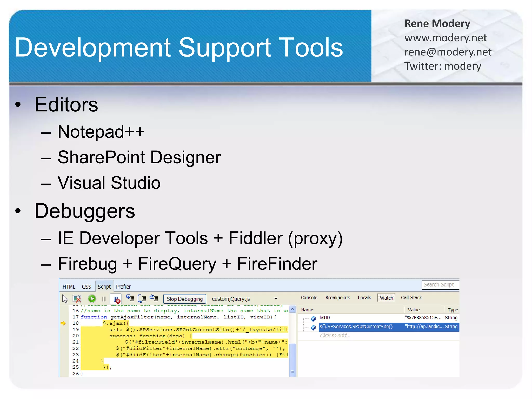Screen dimensions: 532x399
Task: Click the step out icon
Action: 154,298
